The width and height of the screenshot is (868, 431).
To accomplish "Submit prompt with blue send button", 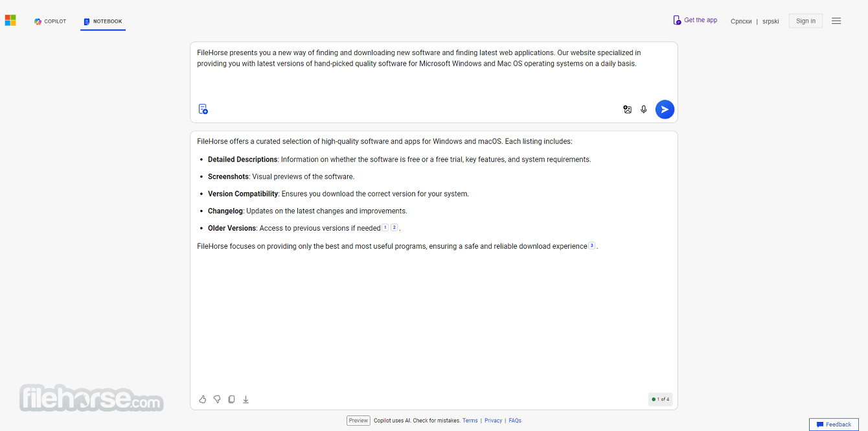I will (665, 110).
